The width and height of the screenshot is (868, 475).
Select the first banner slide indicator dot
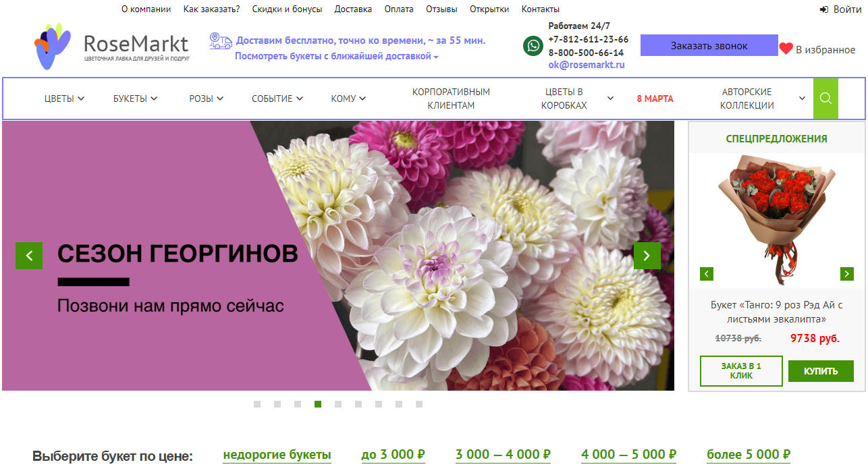click(257, 404)
